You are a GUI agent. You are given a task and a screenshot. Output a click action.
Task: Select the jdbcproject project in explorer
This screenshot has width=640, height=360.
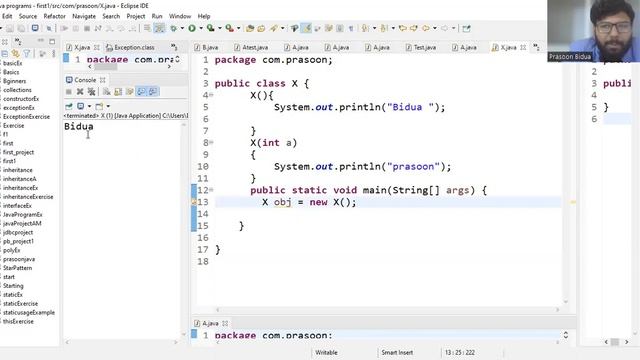click(18, 232)
